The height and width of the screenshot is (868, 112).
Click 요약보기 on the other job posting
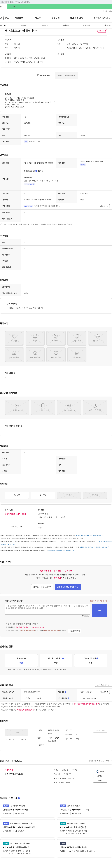coord(100,776)
